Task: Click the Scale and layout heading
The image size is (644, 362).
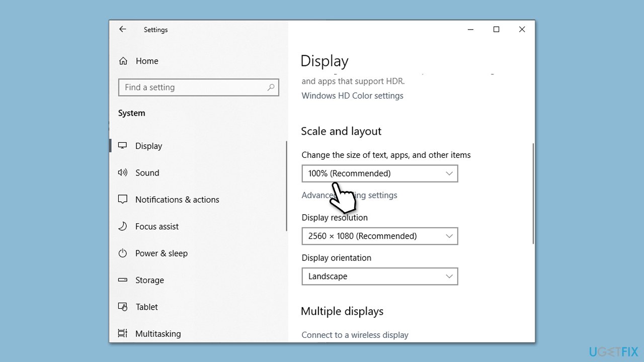Action: (341, 131)
